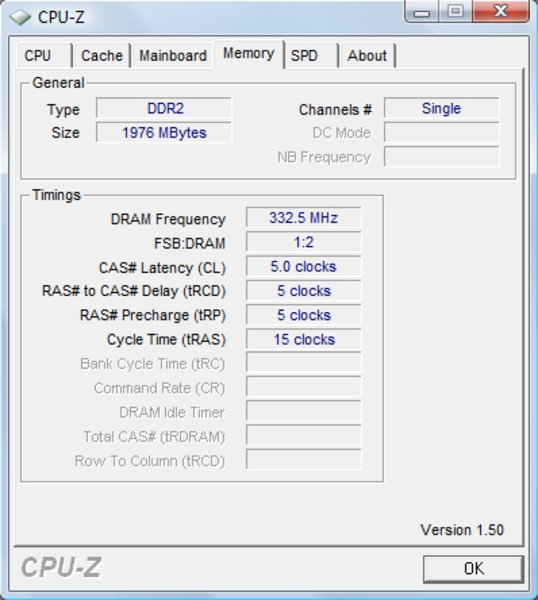Open the Cache tab

click(102, 56)
